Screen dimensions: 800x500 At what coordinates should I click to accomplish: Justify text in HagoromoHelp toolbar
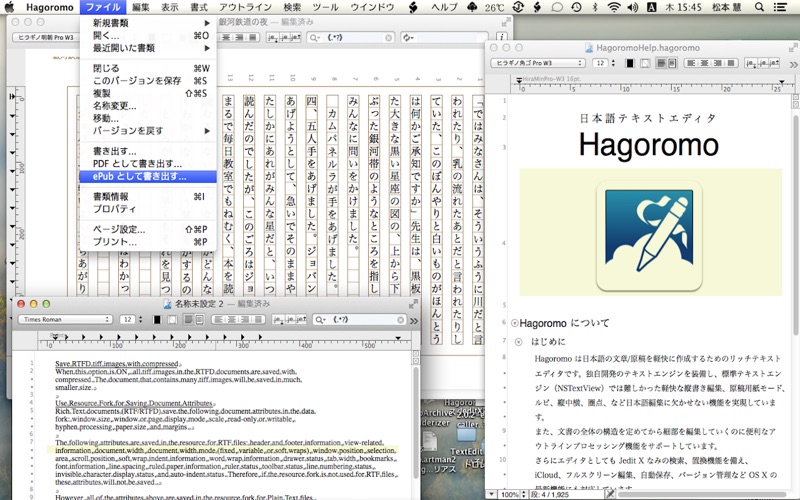tap(731, 63)
